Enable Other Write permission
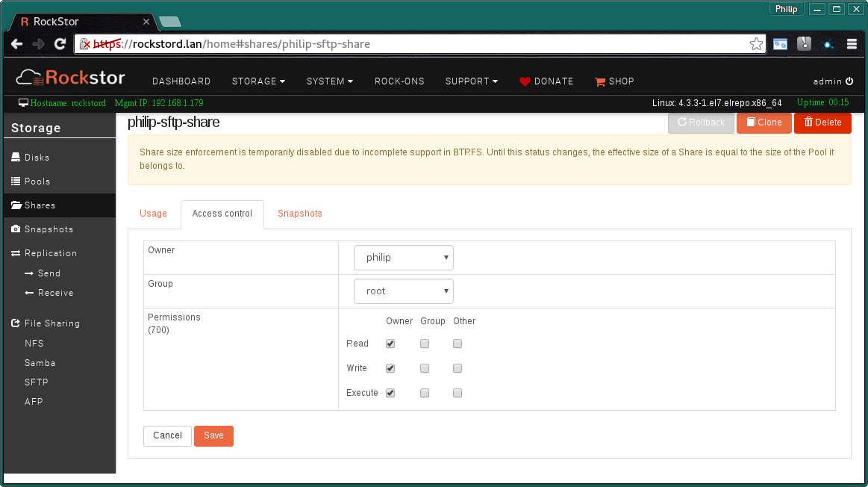 pos(458,368)
